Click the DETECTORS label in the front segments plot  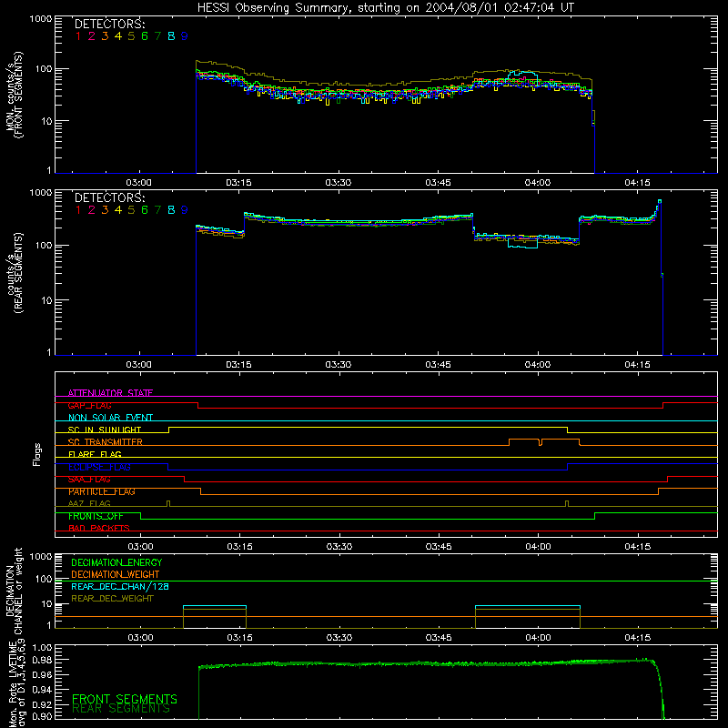click(x=109, y=25)
